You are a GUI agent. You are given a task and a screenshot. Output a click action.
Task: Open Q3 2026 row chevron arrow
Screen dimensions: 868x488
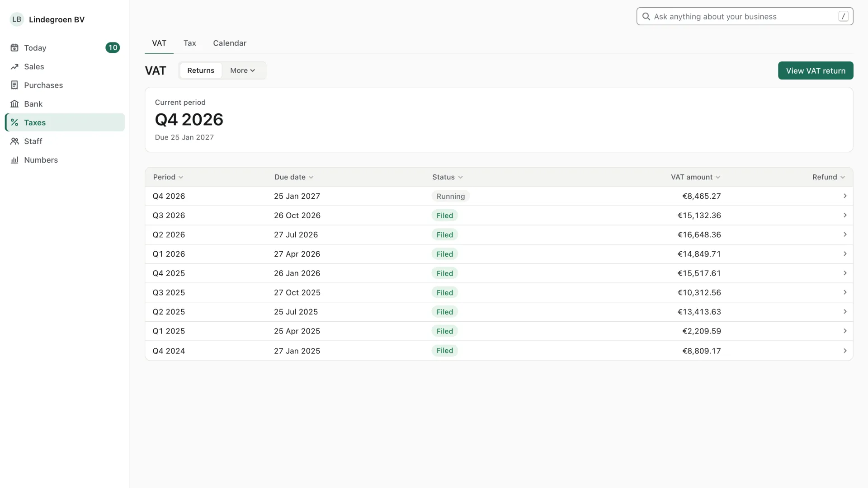(844, 216)
